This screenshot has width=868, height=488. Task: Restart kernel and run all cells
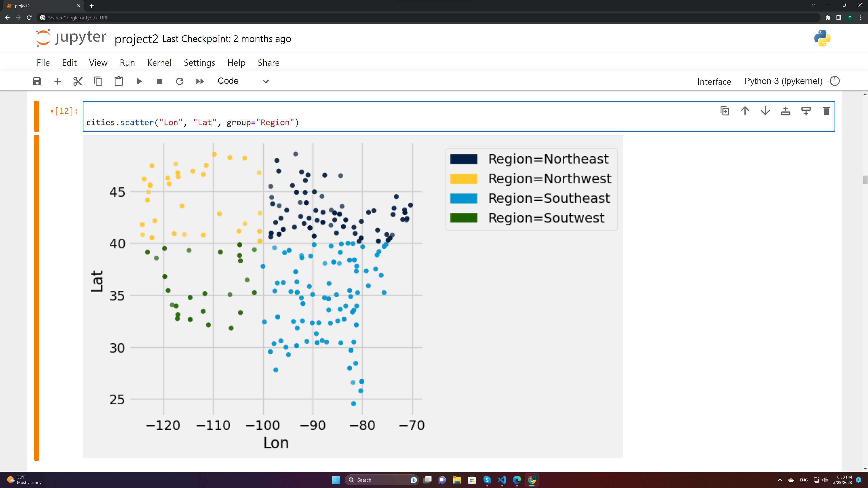pyautogui.click(x=200, y=81)
